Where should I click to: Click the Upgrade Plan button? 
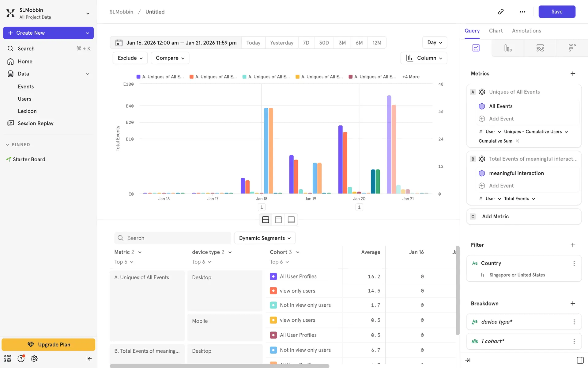coord(48,344)
